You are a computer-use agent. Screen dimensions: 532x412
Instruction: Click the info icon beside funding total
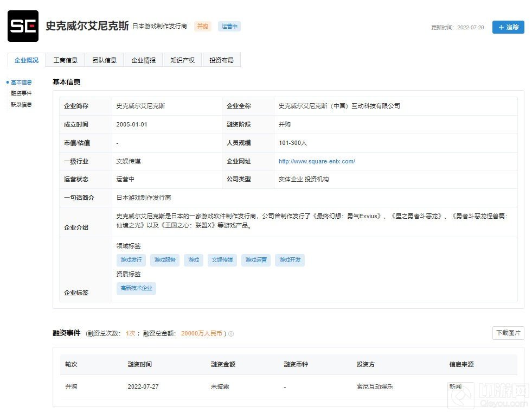point(231,334)
